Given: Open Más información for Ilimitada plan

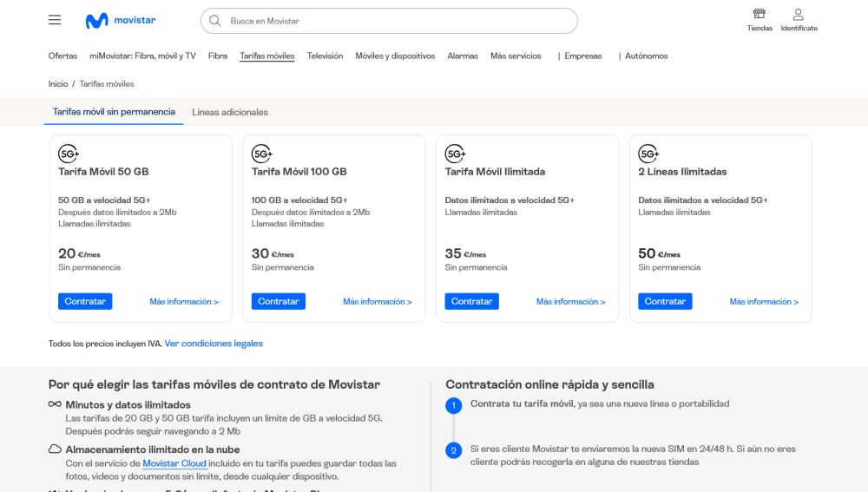Looking at the screenshot, I should (571, 302).
